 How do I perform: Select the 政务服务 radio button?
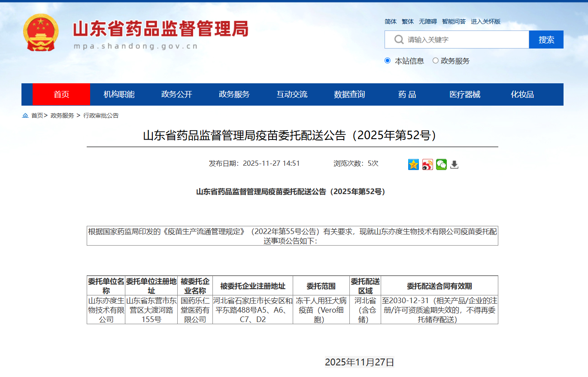[436, 61]
